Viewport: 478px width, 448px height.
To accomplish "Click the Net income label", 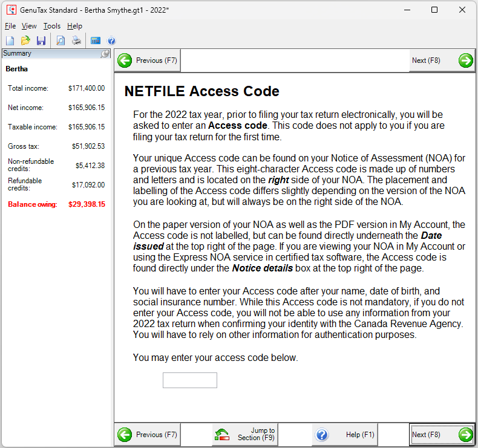I will [25, 108].
